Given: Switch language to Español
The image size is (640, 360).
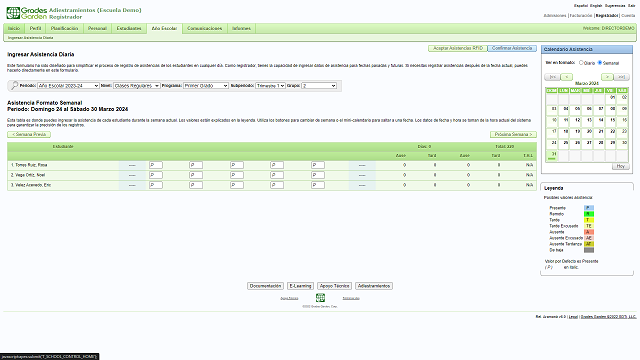Looking at the screenshot, I should pyautogui.click(x=581, y=6).
